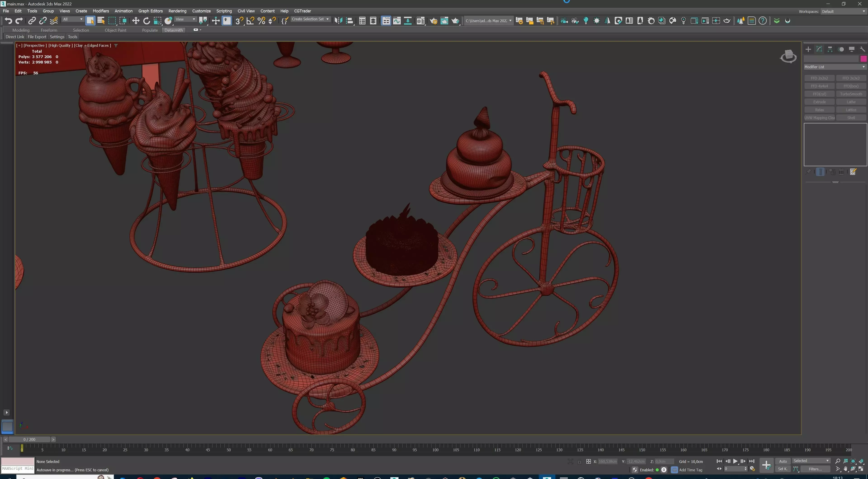The image size is (868, 479).
Task: Toggle the Selection Lock padlock
Action: coord(579,461)
